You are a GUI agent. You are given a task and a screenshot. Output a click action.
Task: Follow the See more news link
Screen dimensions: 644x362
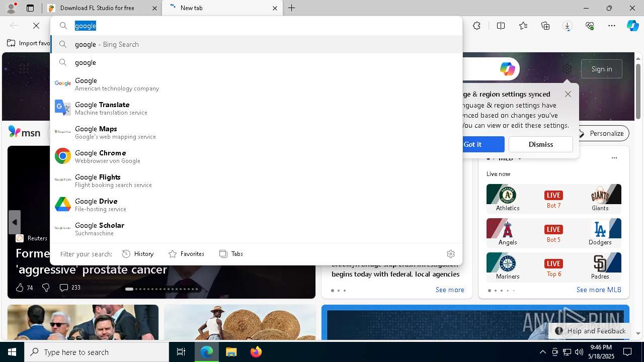pyautogui.click(x=450, y=290)
